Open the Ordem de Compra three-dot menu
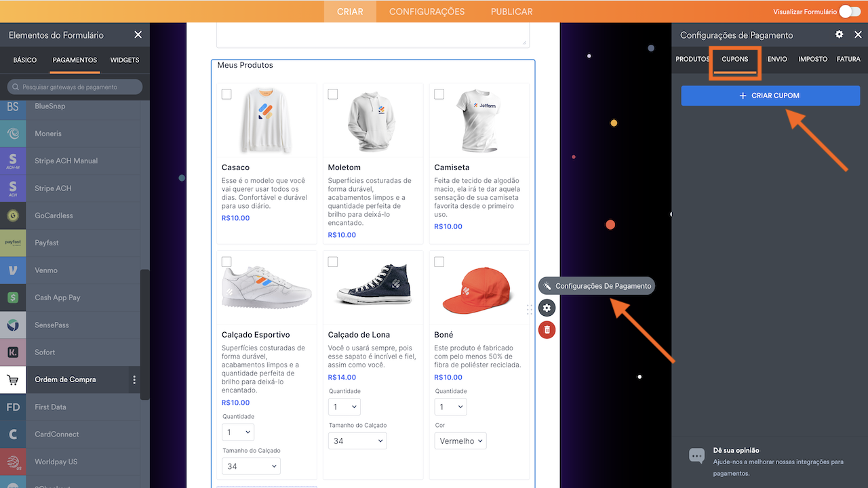Image resolution: width=868 pixels, height=488 pixels. [134, 380]
